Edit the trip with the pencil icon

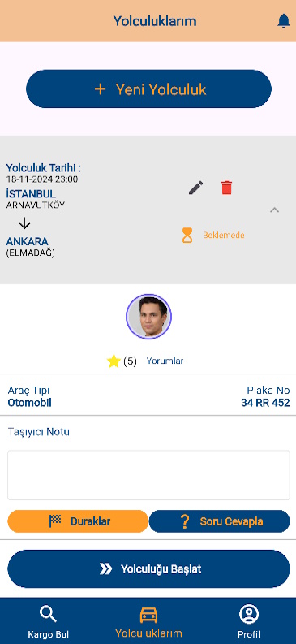click(195, 188)
